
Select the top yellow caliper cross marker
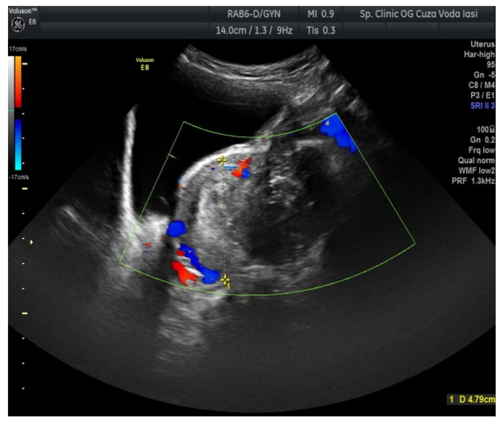click(x=222, y=161)
